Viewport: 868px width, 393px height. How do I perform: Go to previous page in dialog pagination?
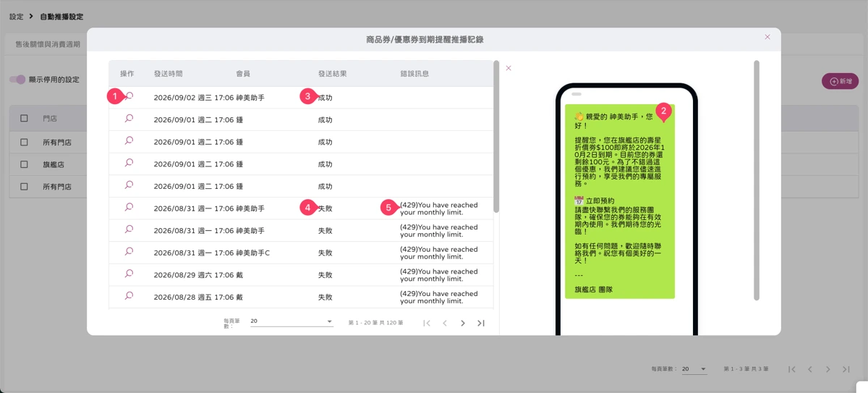(x=445, y=323)
